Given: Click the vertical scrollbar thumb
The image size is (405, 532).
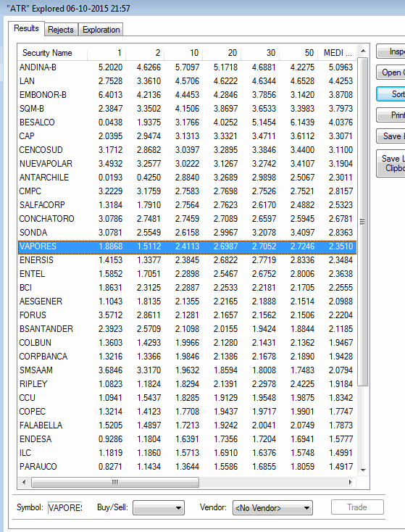Looking at the screenshot, I should [363, 222].
